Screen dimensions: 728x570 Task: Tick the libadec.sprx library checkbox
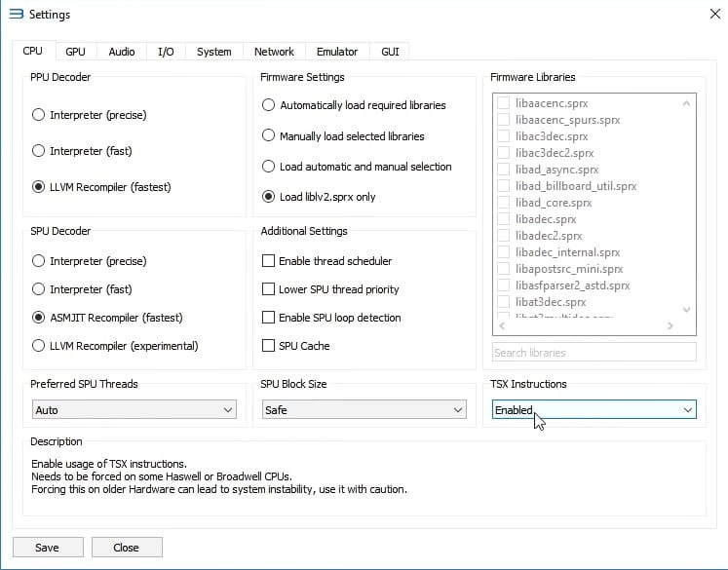(503, 219)
